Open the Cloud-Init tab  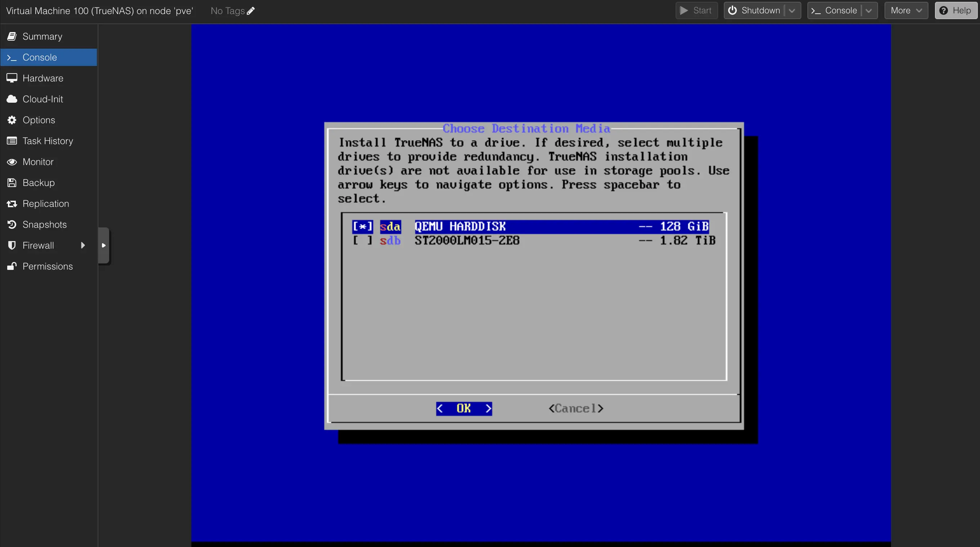point(49,99)
